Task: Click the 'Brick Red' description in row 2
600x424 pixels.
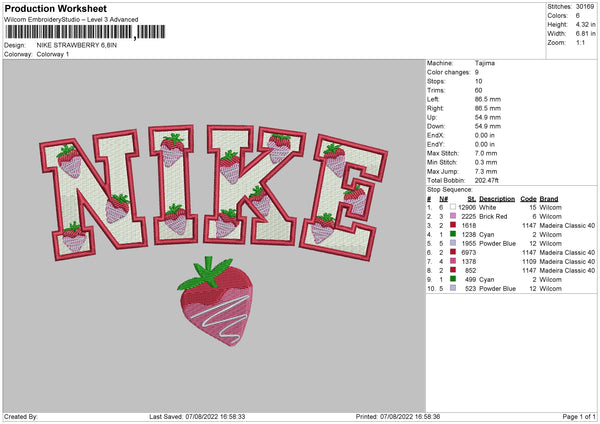Action: [493, 217]
